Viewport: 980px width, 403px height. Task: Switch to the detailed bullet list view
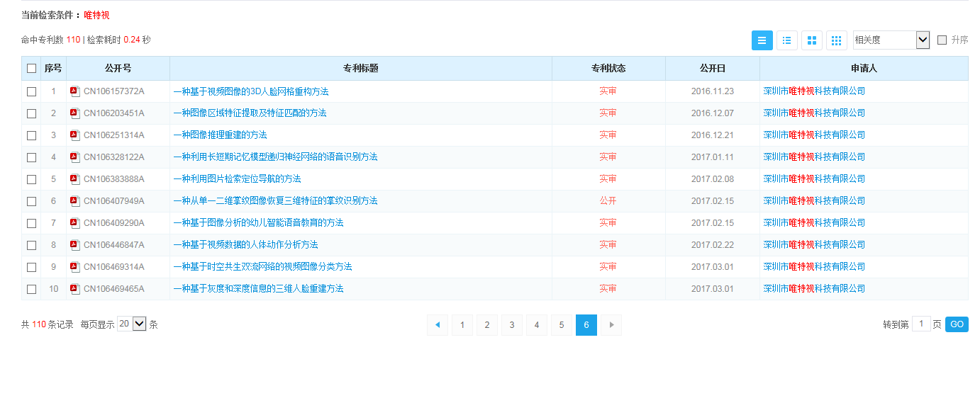click(x=787, y=40)
